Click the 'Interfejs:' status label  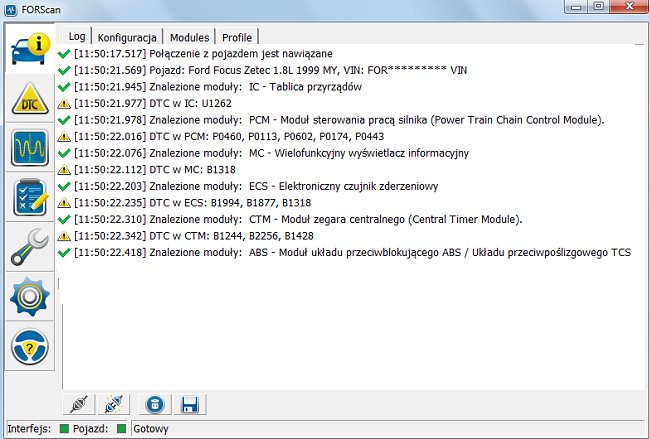point(29,429)
